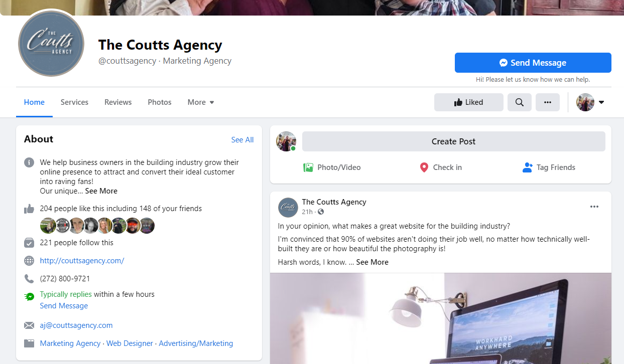Expand About description with See More
624x364 pixels.
[101, 191]
